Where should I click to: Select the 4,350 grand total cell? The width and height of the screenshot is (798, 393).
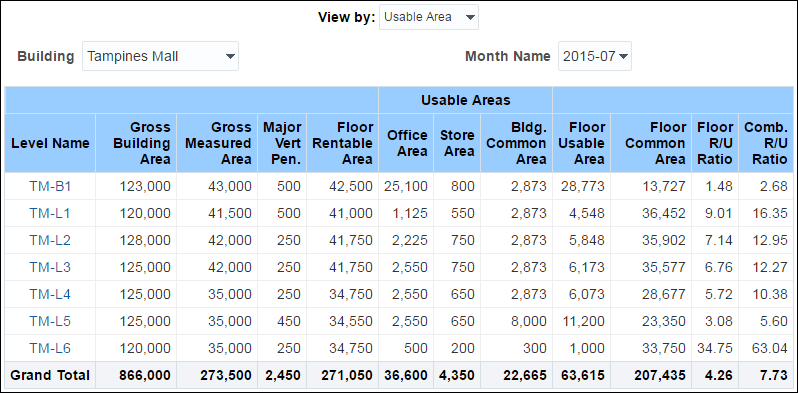tap(457, 376)
